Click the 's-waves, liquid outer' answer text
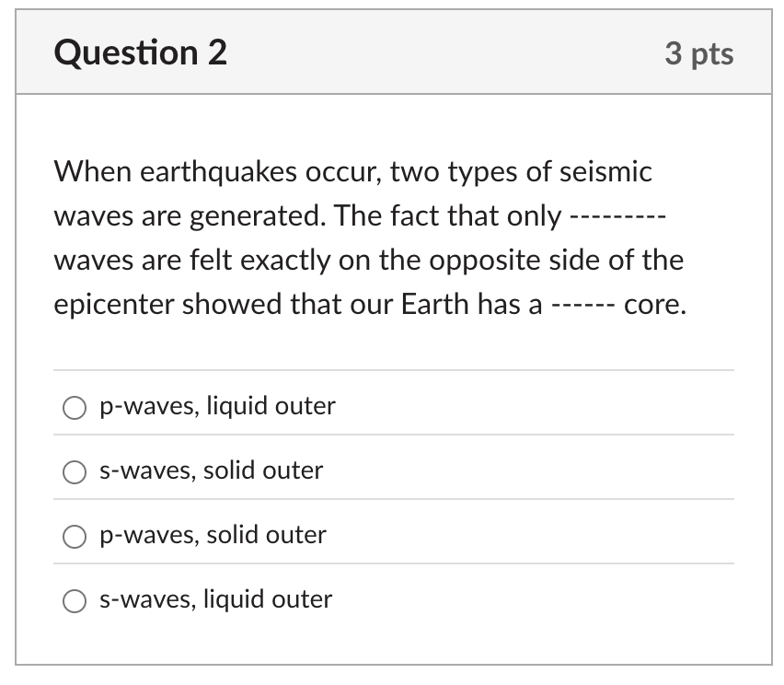The width and height of the screenshot is (784, 685). click(x=214, y=598)
